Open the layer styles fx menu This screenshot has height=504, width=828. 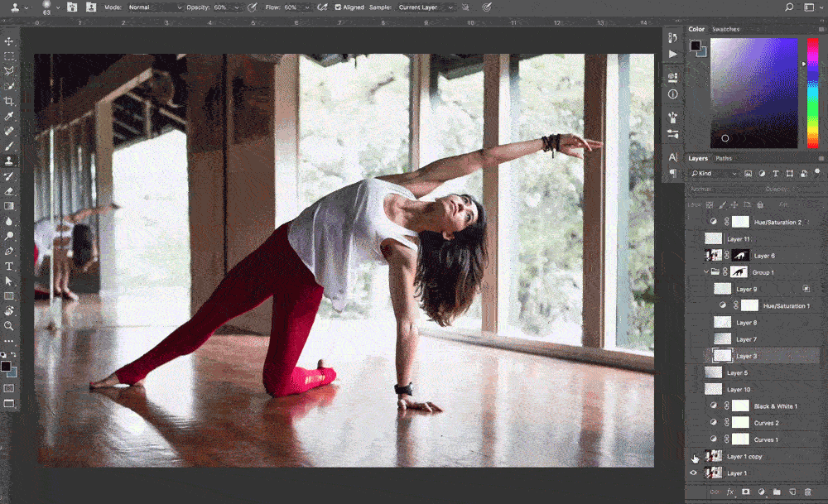click(x=730, y=492)
